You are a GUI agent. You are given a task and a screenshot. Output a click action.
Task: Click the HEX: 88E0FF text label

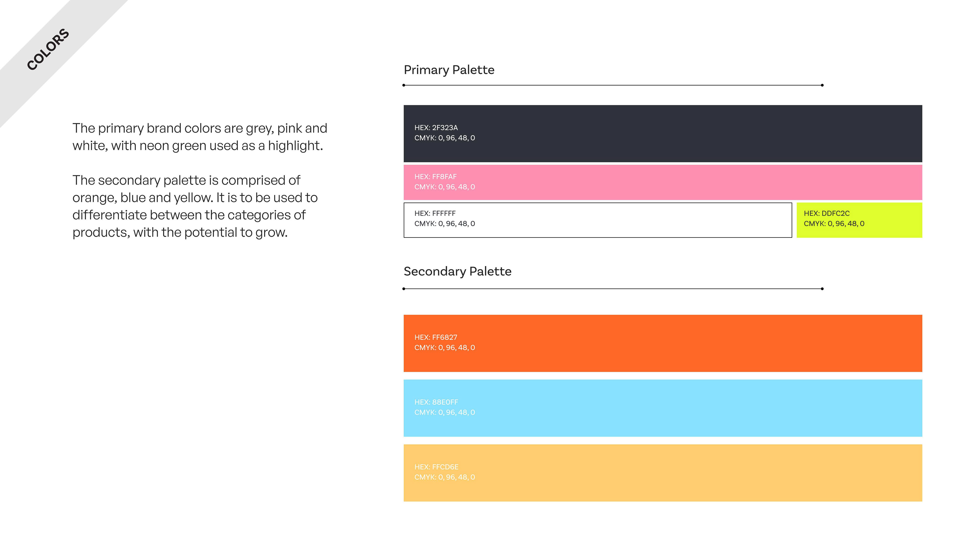point(436,402)
